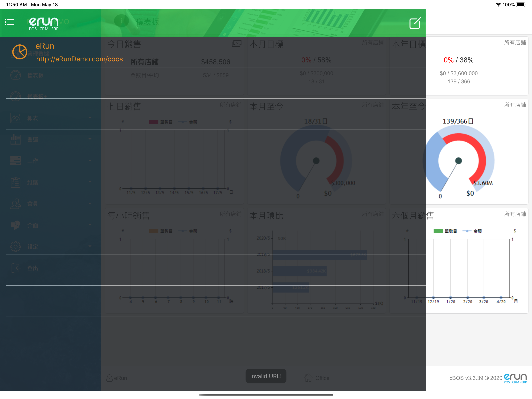Screen dimensions: 532x399
Task: Expand the 介面 menu arrow
Action: tap(90, 225)
